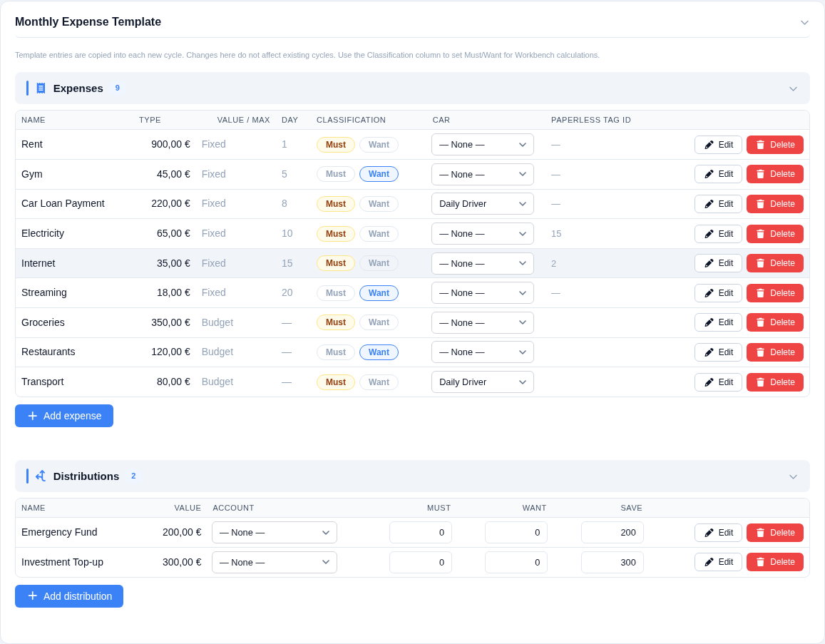
Task: Click the '300,00 €' Investment Top-up value
Action: tap(182, 562)
